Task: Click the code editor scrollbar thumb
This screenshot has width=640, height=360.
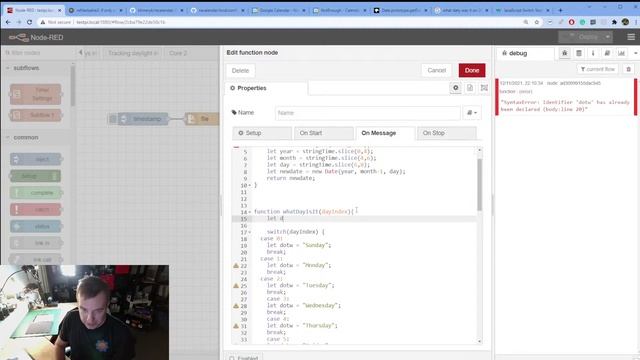Action: [479, 184]
